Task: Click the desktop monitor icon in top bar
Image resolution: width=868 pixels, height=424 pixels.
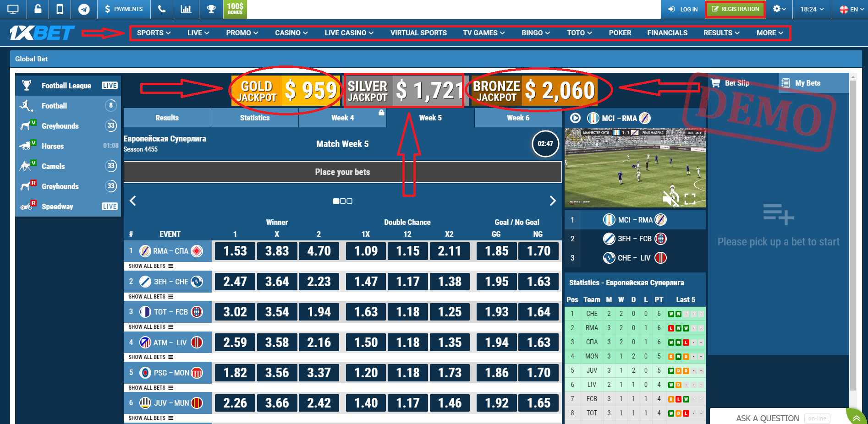Action: 13,9
